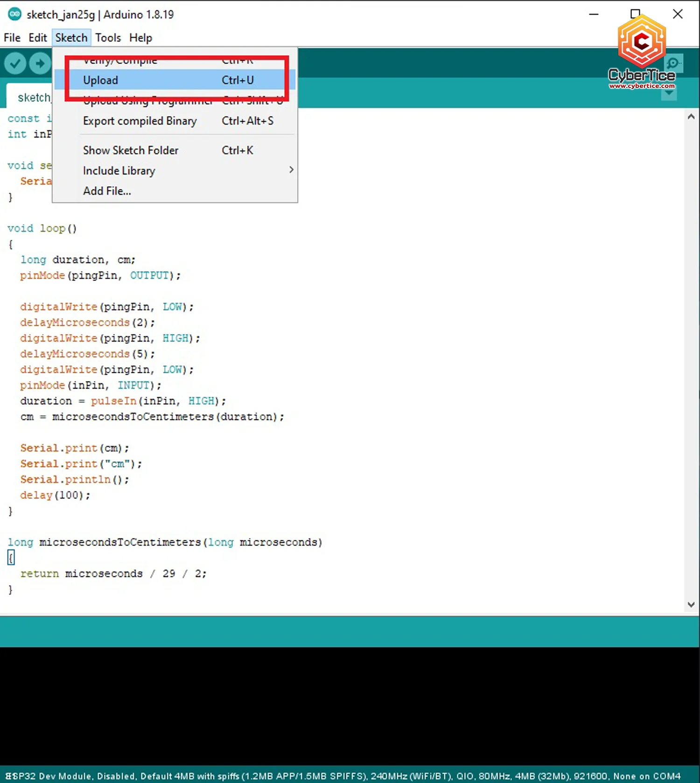700x783 pixels.
Task: Place cursor on the delay(100) line
Action: (x=55, y=495)
